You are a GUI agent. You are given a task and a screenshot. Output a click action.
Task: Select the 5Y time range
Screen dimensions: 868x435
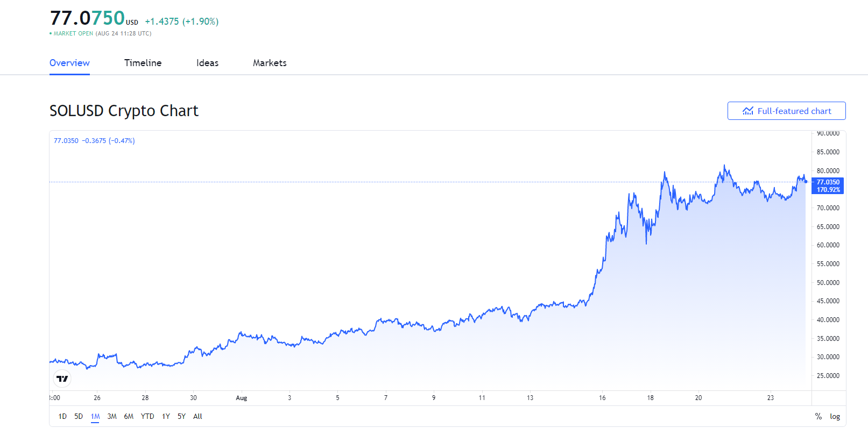coord(181,416)
